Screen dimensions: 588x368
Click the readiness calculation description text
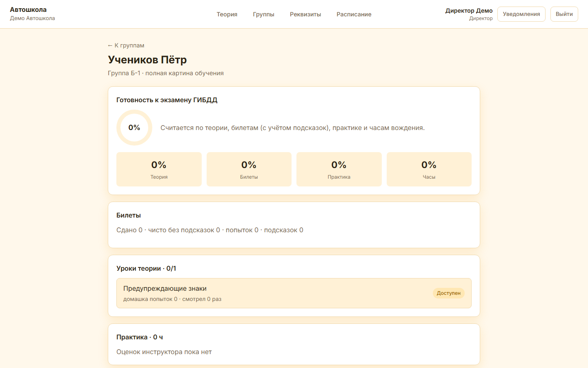click(293, 128)
